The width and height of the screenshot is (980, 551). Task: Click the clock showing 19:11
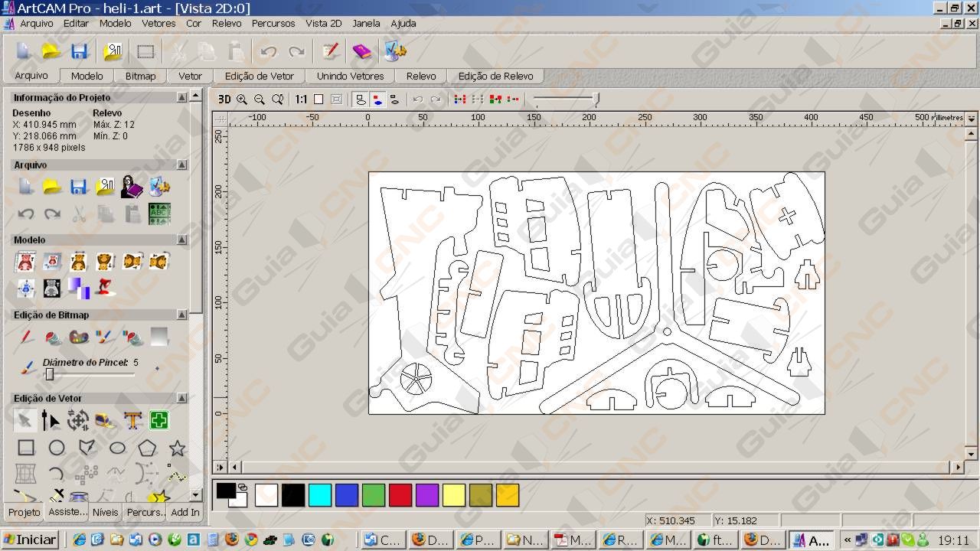(x=953, y=540)
